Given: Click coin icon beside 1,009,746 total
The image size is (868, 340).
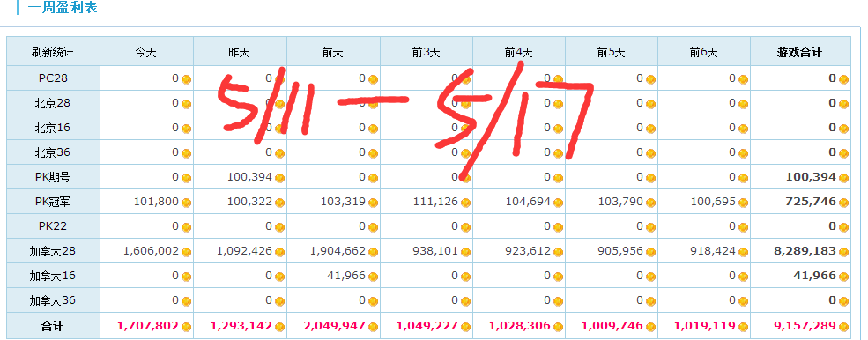Looking at the screenshot, I should [x=650, y=327].
